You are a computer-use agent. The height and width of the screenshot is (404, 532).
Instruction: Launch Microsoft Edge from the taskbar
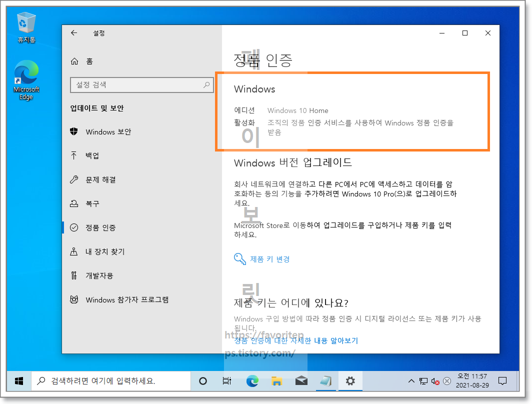click(x=252, y=381)
